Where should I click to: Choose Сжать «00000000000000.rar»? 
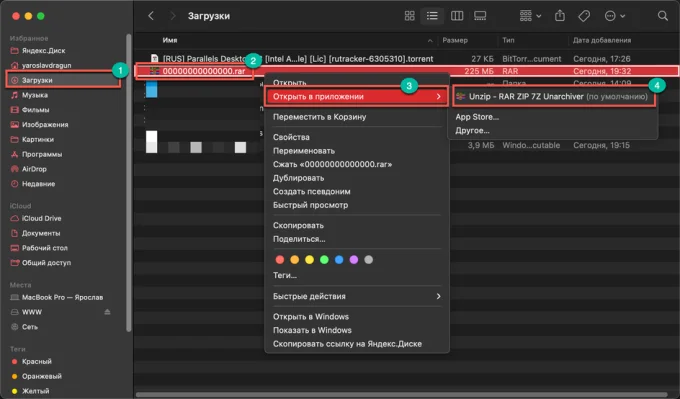point(332,164)
